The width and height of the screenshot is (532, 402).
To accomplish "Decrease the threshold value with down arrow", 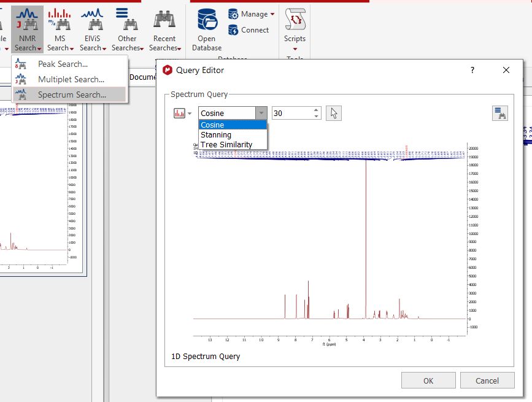I will point(316,117).
